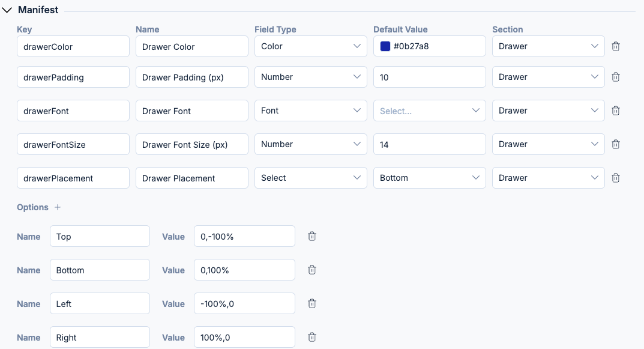Edit the Drawer Placement name field
Image resolution: width=644 pixels, height=349 pixels.
coord(192,178)
